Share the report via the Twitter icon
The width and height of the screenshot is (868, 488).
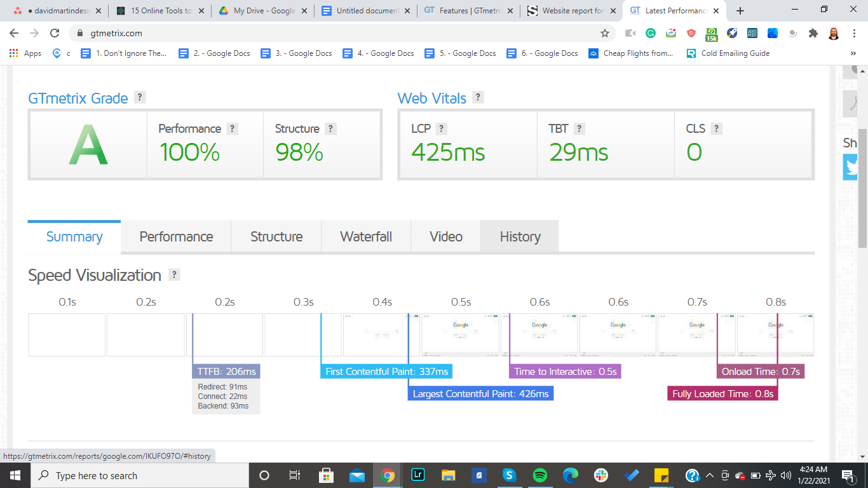tap(851, 168)
